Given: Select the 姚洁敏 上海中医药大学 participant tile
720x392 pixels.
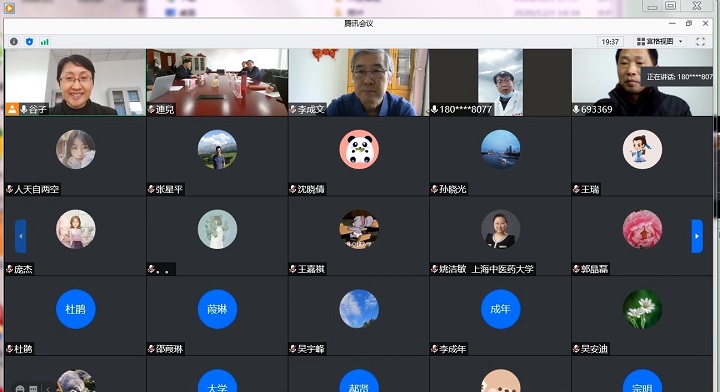Looking at the screenshot, I should 501,236.
